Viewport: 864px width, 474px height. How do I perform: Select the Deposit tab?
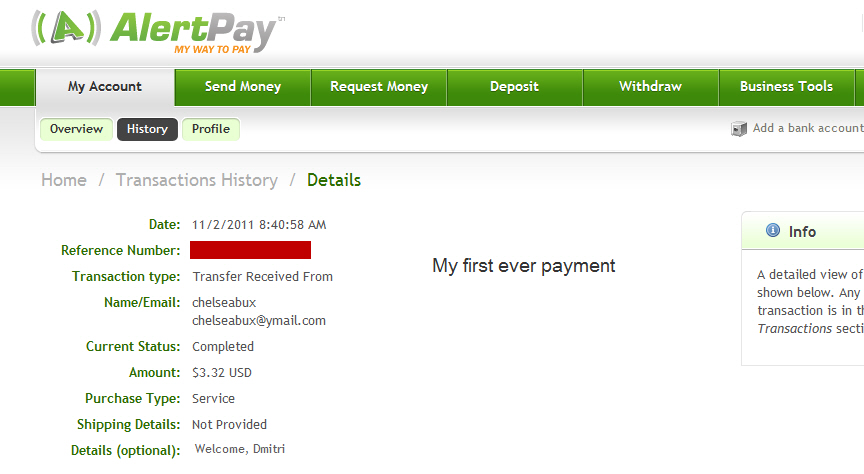pyautogui.click(x=515, y=87)
